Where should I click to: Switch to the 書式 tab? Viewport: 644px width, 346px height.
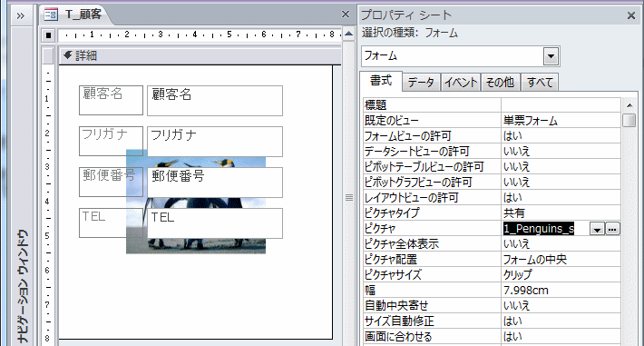(x=381, y=81)
